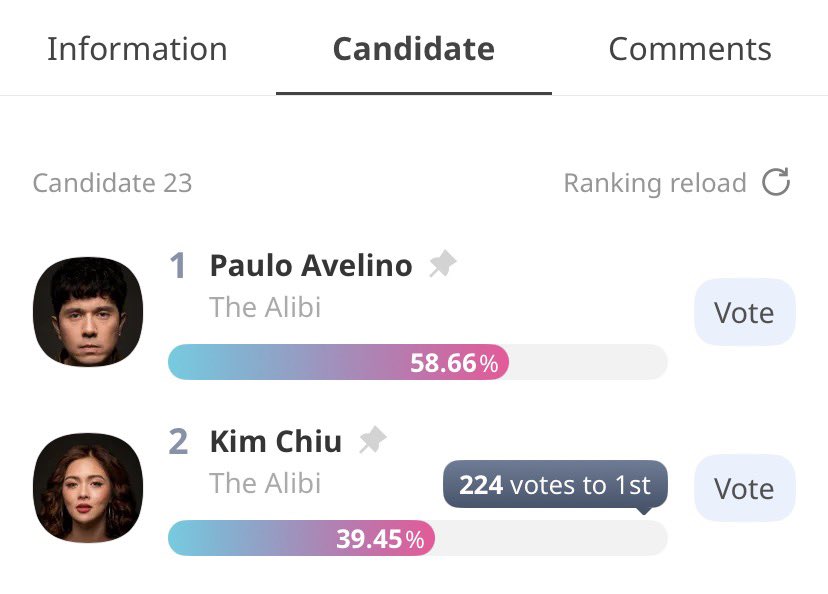Screen dimensions: 828x594
Task: Click the Ranking reload text
Action: pyautogui.click(x=655, y=183)
